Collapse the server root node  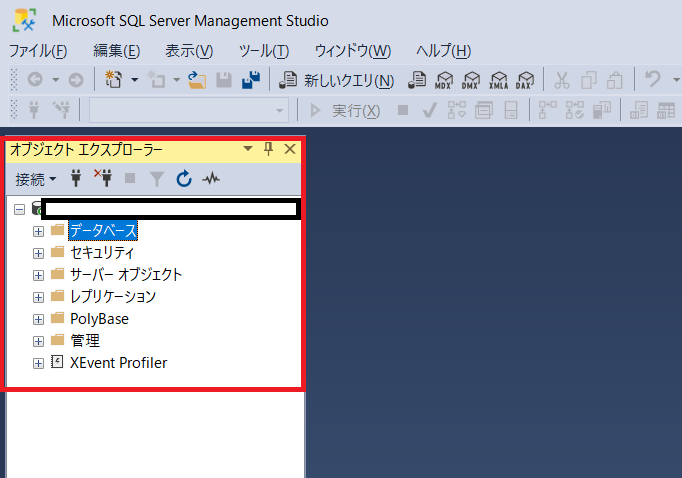coord(20,210)
